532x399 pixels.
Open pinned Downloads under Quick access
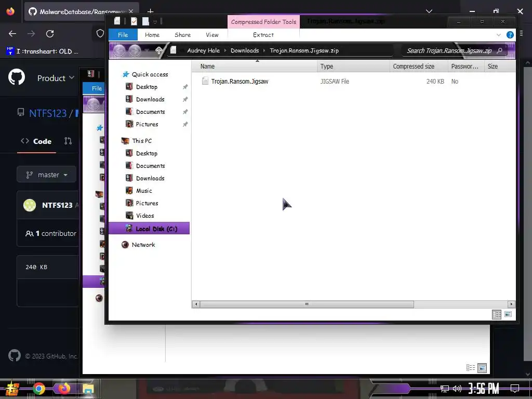point(150,99)
